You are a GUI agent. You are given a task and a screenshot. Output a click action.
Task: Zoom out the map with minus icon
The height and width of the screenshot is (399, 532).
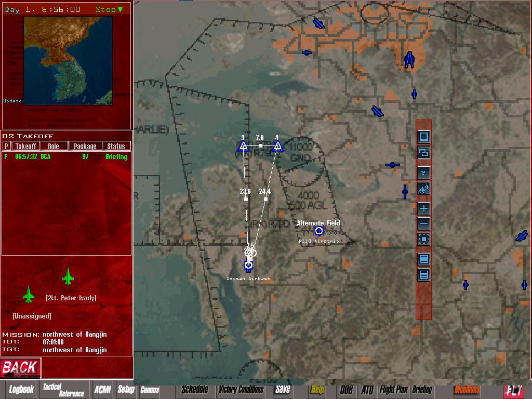[424, 224]
